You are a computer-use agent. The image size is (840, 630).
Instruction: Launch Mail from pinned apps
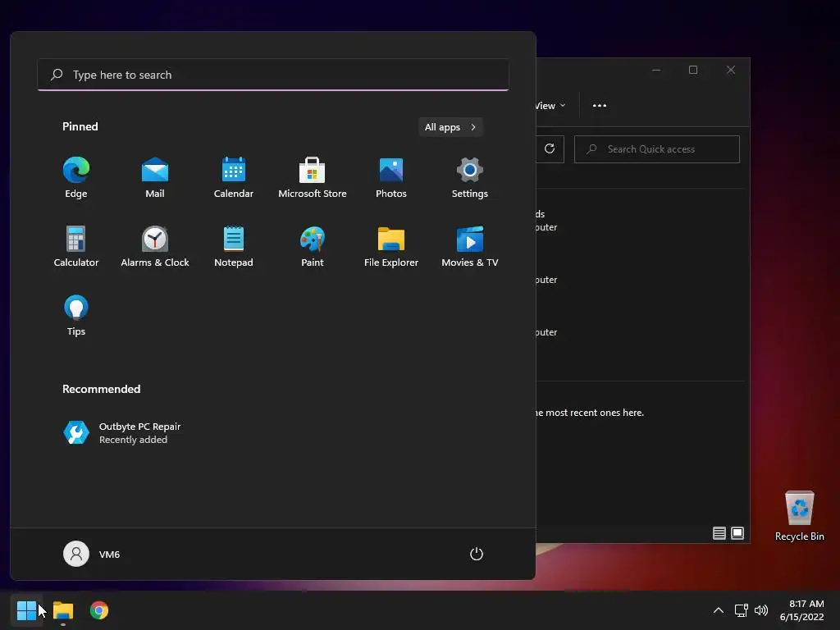point(155,178)
